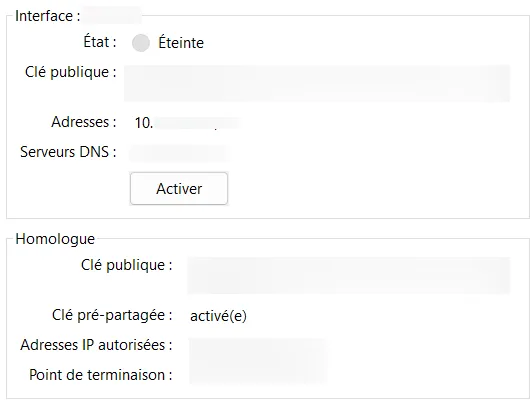Viewport: 530px width, 400px height.
Task: Click the Adresses IP autorisées label
Action: pyautogui.click(x=96, y=345)
